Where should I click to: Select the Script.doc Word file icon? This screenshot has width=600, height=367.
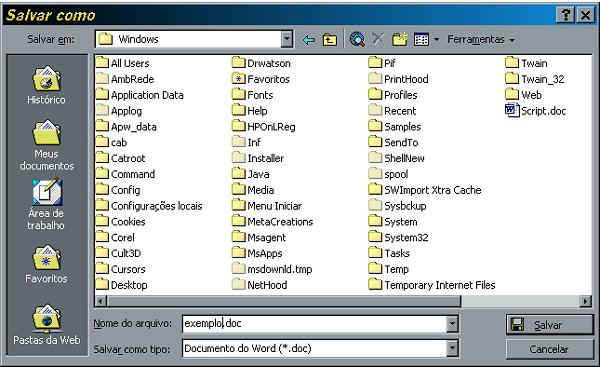pos(512,111)
